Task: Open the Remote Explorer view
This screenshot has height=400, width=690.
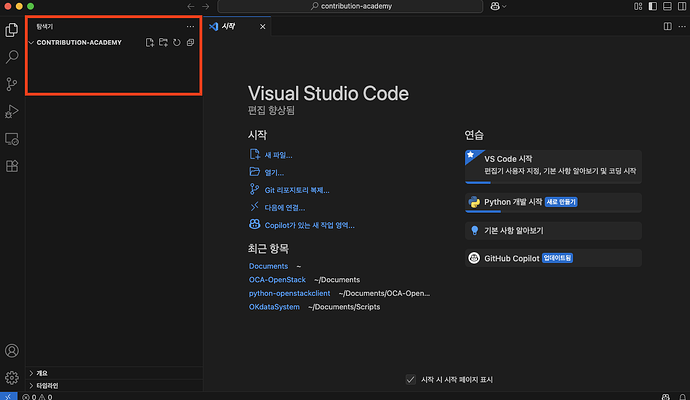Action: click(12, 139)
